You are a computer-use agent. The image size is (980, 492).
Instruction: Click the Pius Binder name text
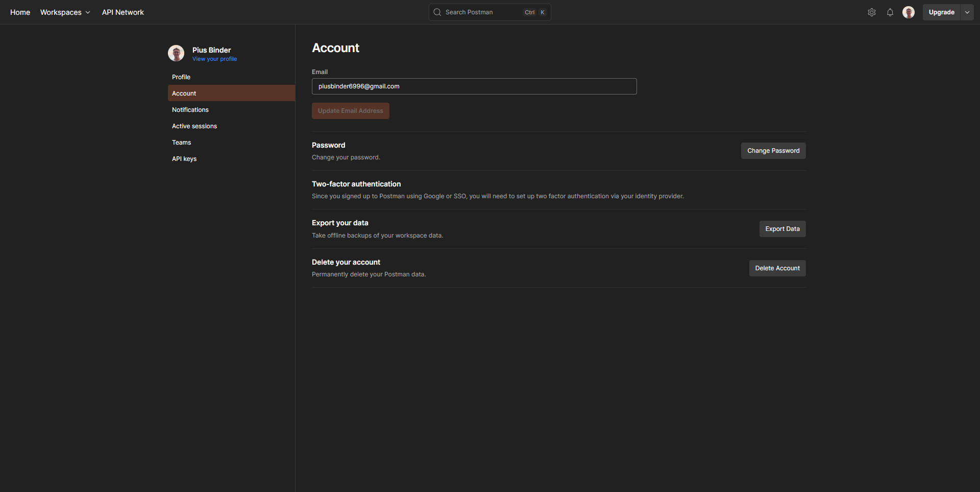[211, 50]
